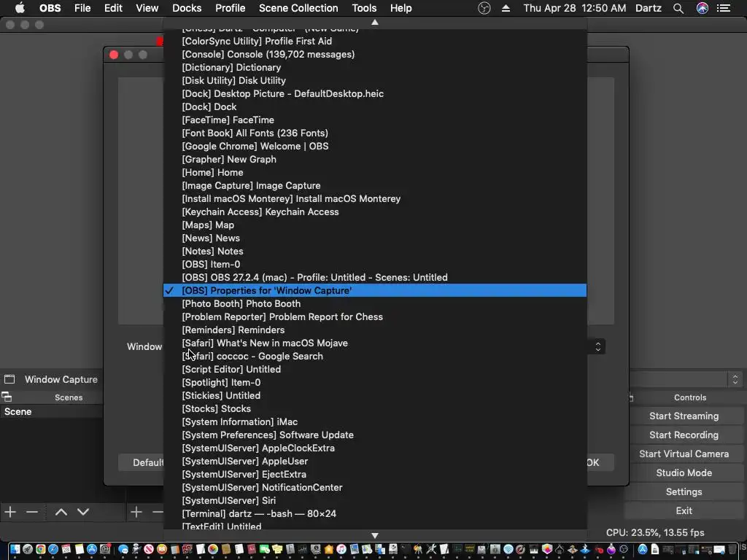The height and width of the screenshot is (560, 747).
Task: Select [Photo Booth] Photo Booth window
Action: tap(375, 304)
